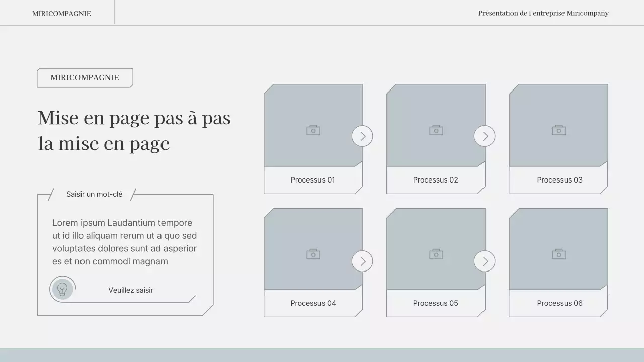
Task: Click the camera icon in Processus 02 placeholder
Action: 436,129
